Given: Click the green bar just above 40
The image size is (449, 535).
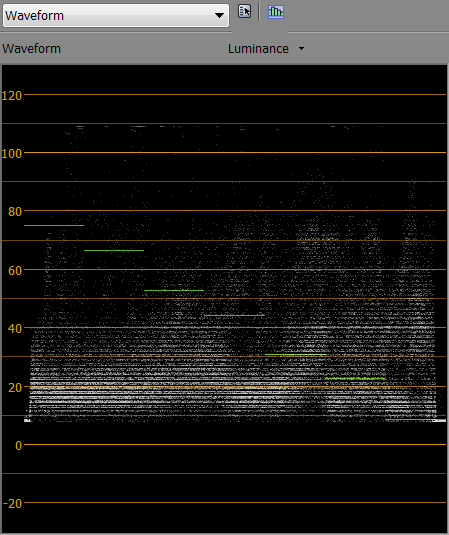Looking at the screenshot, I should 234,316.
